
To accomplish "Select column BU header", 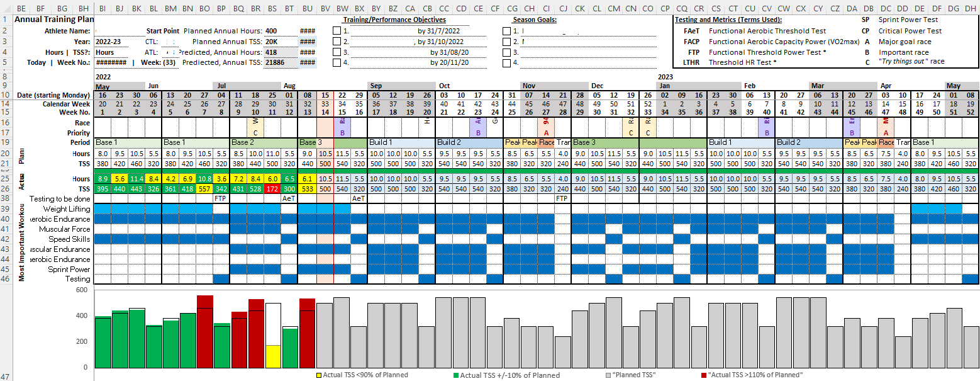I will coord(307,8).
